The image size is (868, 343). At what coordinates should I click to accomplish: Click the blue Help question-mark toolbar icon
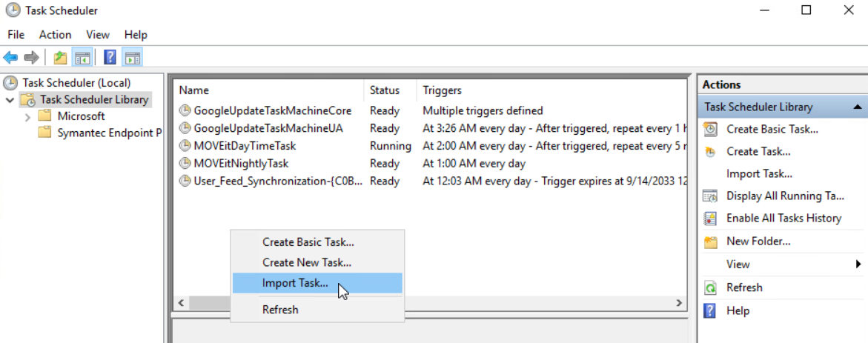pyautogui.click(x=110, y=57)
